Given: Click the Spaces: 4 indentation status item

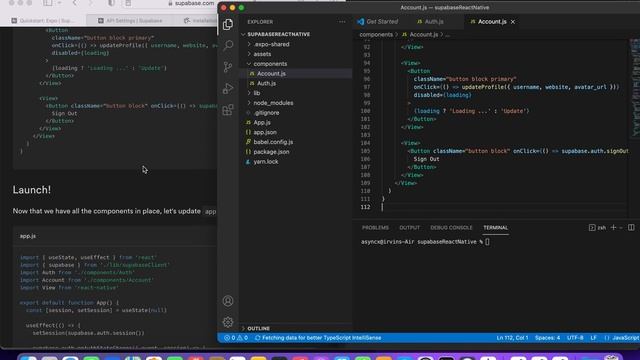Looking at the screenshot, I should click(x=547, y=338).
